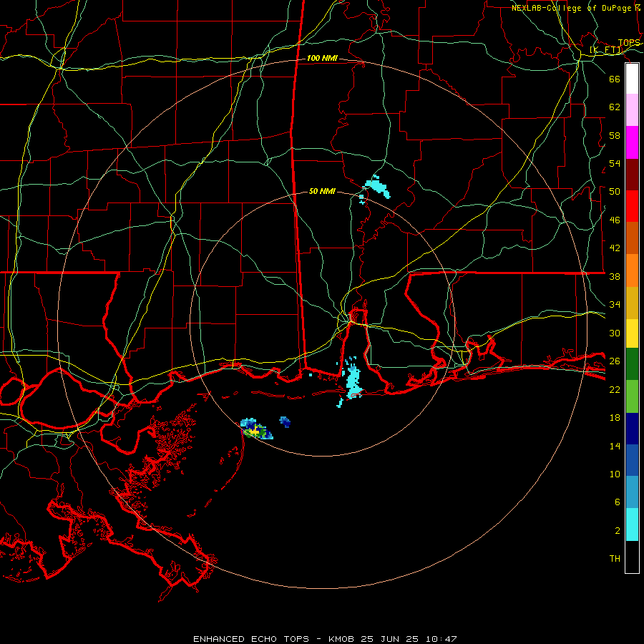The width and height of the screenshot is (644, 644).
Task: Click the magenta legend swatch
Action: (x=632, y=142)
